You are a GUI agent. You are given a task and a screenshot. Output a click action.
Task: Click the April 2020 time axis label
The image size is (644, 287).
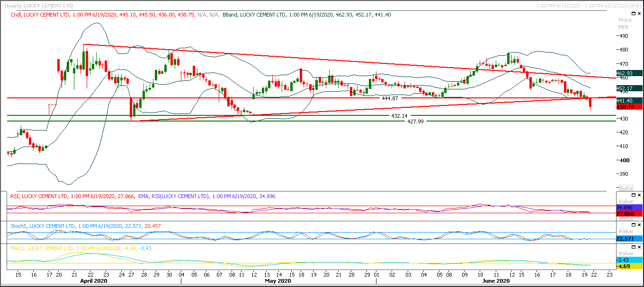tap(93, 281)
